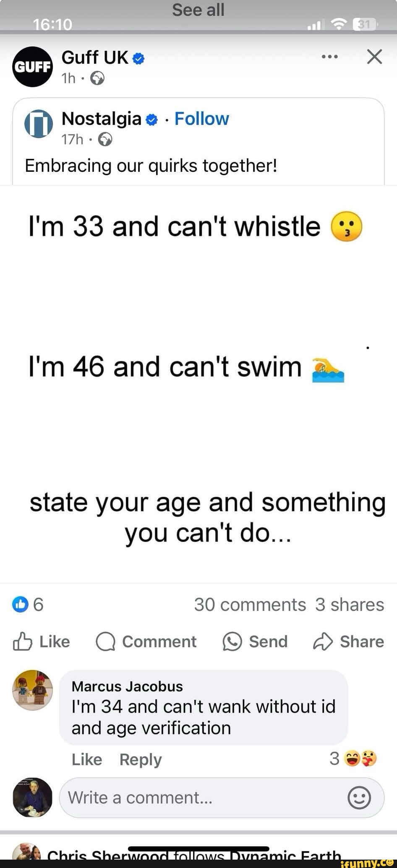Open the emoji picker smiley icon

click(359, 797)
